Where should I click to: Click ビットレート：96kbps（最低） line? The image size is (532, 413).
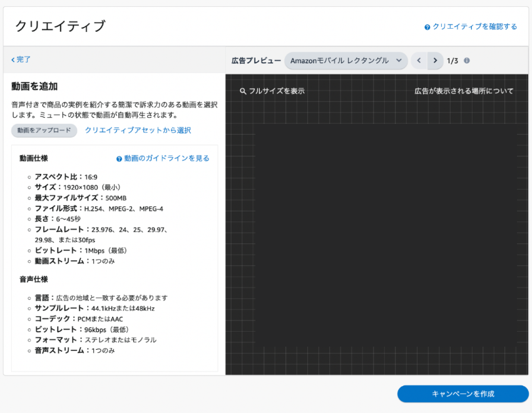click(x=81, y=329)
